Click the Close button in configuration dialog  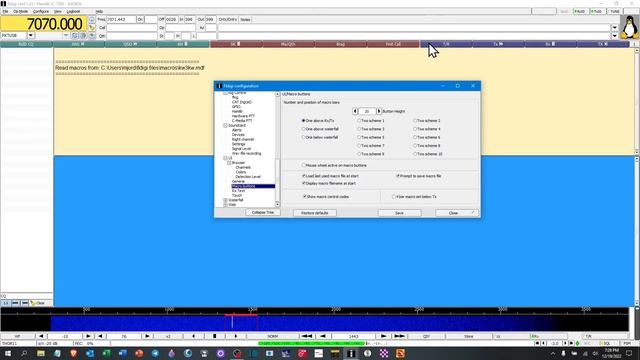tap(453, 213)
